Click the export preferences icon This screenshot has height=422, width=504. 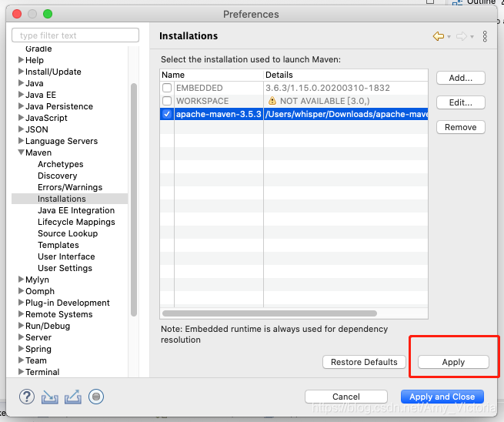[x=73, y=397]
